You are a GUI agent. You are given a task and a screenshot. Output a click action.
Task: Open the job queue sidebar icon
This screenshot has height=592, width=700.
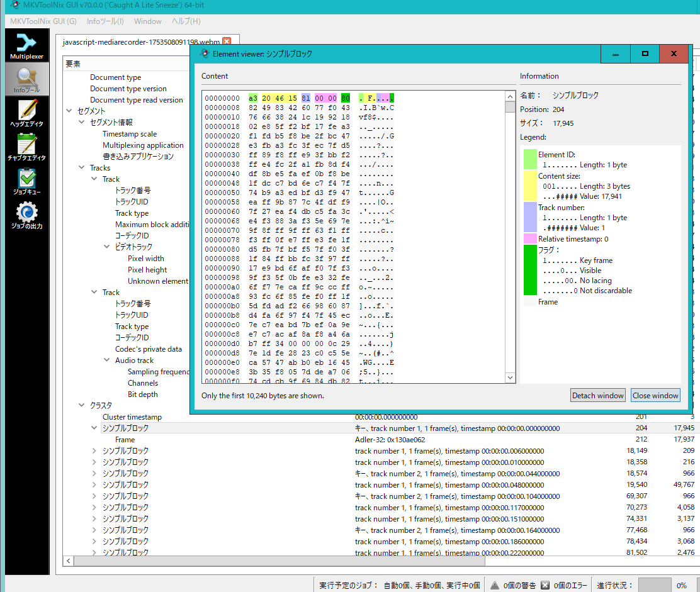[x=26, y=181]
